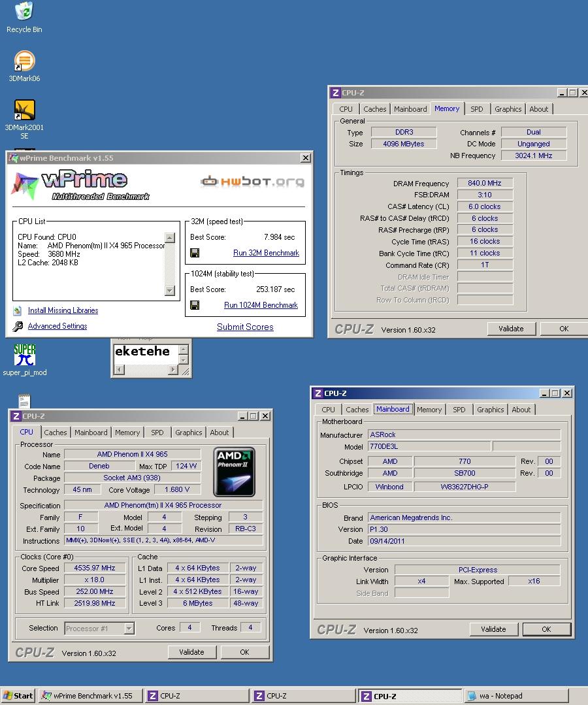
Task: Open the Mainboard tab in the bottom-left CPU-Z window
Action: [91, 433]
